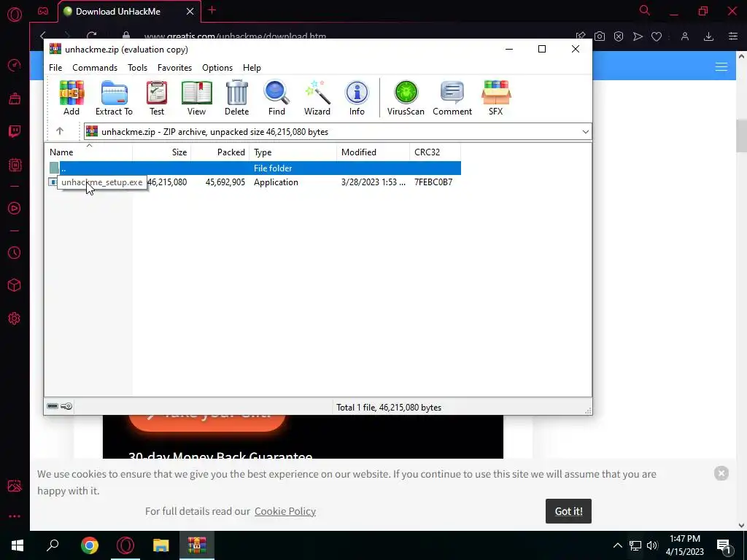Open the notification center icon
The height and width of the screenshot is (560, 747).
tap(724, 546)
